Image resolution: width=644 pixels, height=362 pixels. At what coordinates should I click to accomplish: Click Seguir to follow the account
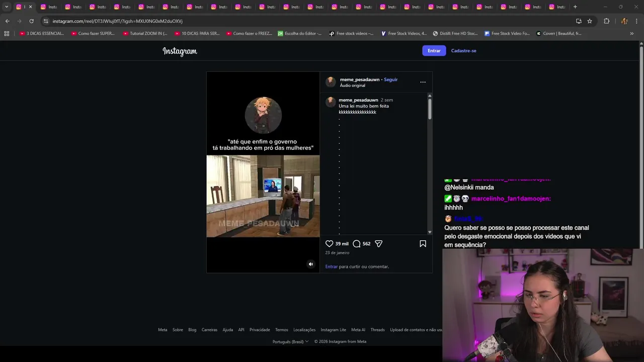[x=390, y=79]
